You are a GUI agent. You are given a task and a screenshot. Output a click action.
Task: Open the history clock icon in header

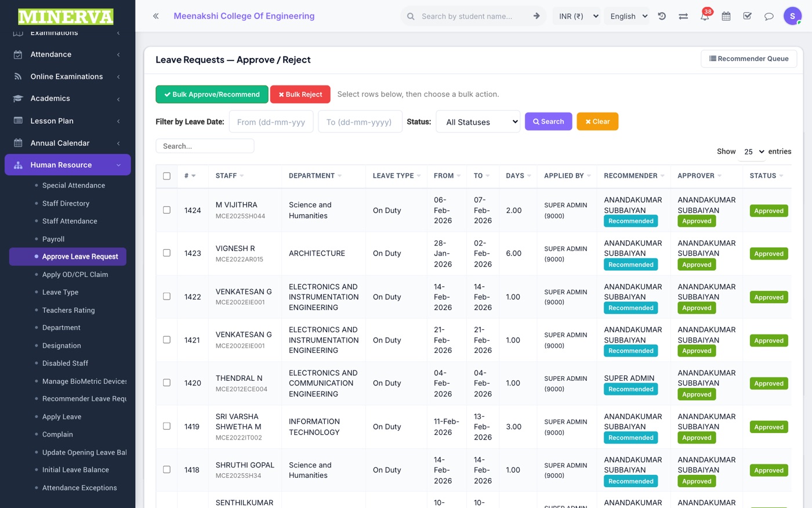(662, 16)
